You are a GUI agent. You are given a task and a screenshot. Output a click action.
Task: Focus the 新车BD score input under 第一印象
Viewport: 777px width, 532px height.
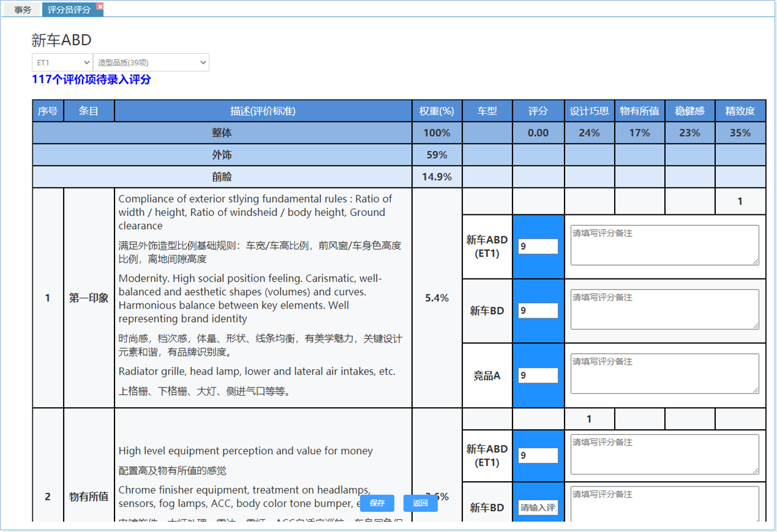click(538, 311)
